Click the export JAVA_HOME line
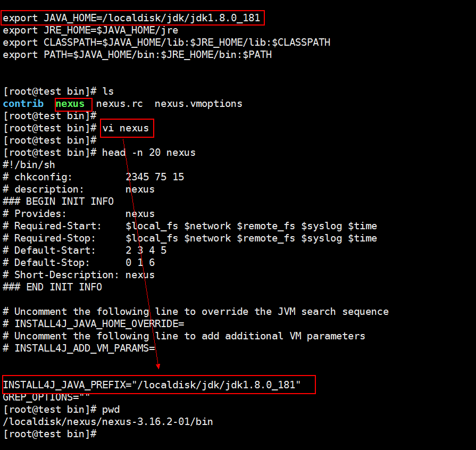This screenshot has width=476, height=450. (131, 18)
